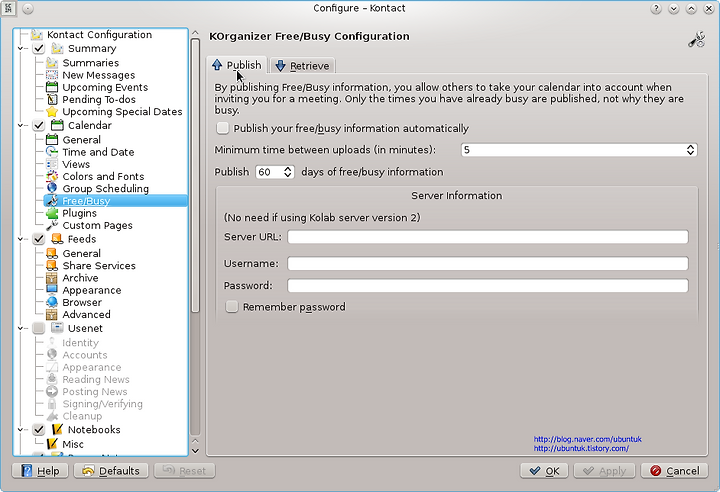Switch to the Retrieve tab

coord(303,66)
